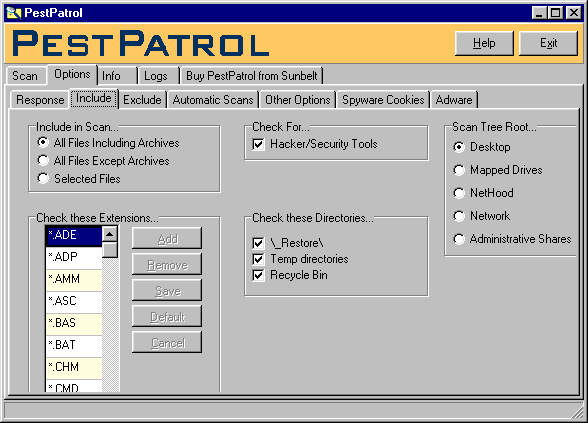Click the Exit button
The image size is (588, 423).
(x=548, y=43)
